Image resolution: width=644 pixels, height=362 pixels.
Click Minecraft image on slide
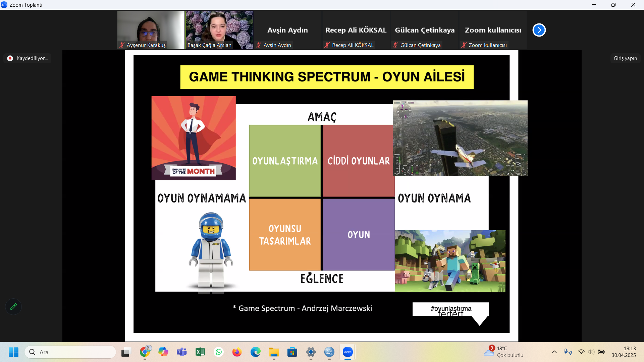[x=450, y=261]
